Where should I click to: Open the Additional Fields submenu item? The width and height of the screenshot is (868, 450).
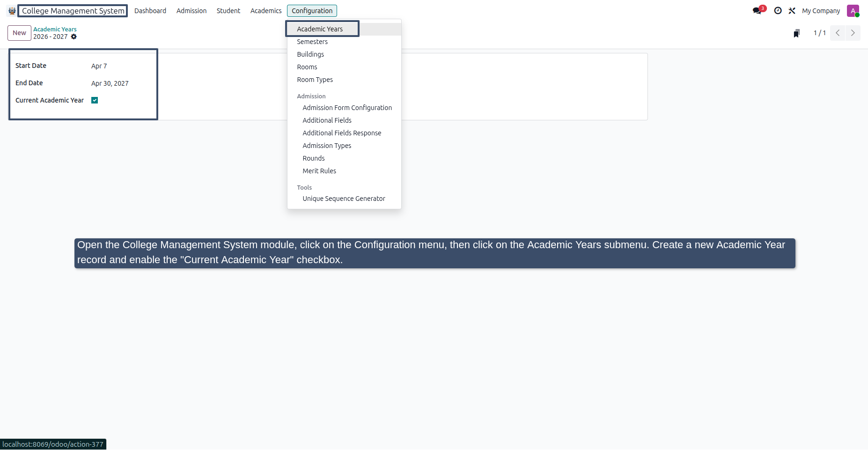(344, 120)
